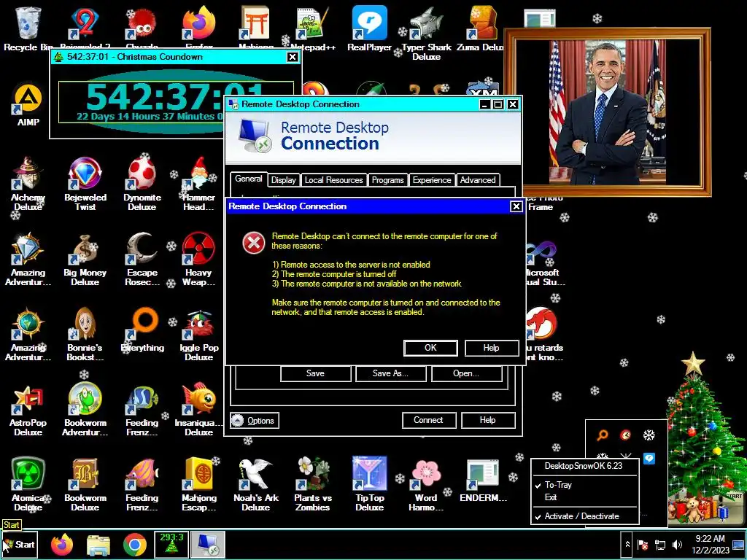Click the Save button

click(x=315, y=373)
